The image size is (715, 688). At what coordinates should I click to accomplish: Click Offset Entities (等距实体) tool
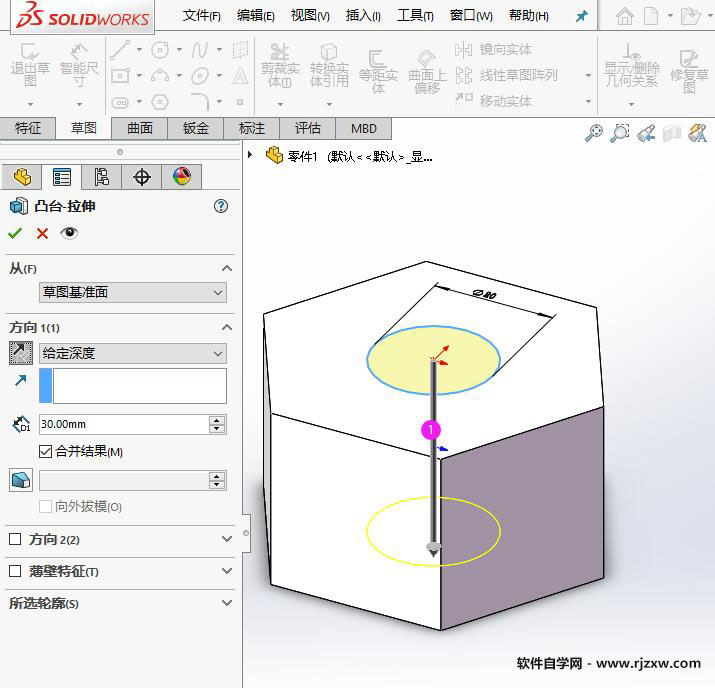pos(378,71)
